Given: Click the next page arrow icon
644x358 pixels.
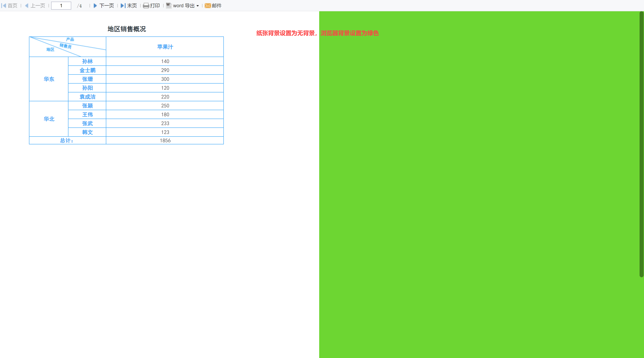Looking at the screenshot, I should [x=95, y=5].
